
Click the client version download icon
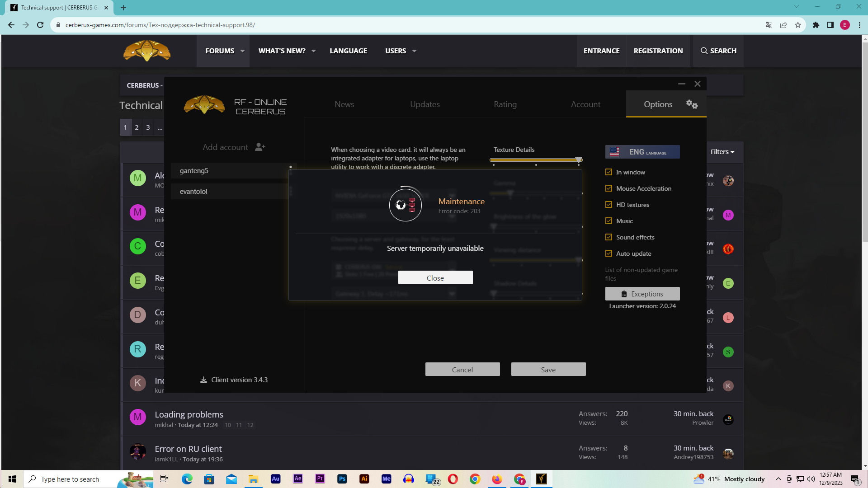click(x=203, y=380)
